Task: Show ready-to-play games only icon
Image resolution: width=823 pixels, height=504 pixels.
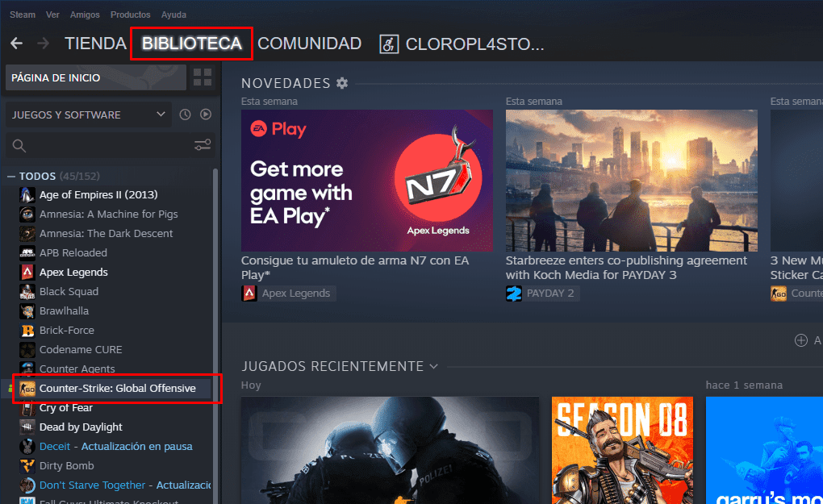Action: coord(206,115)
